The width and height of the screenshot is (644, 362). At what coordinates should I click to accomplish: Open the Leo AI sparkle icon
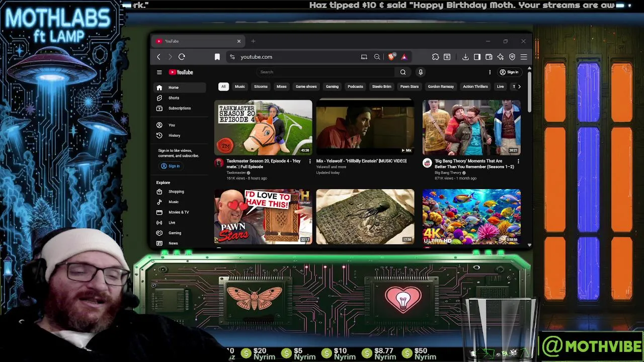click(x=500, y=57)
